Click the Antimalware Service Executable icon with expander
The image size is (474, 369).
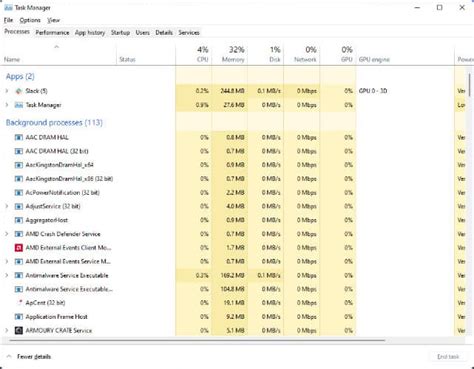coord(19,275)
